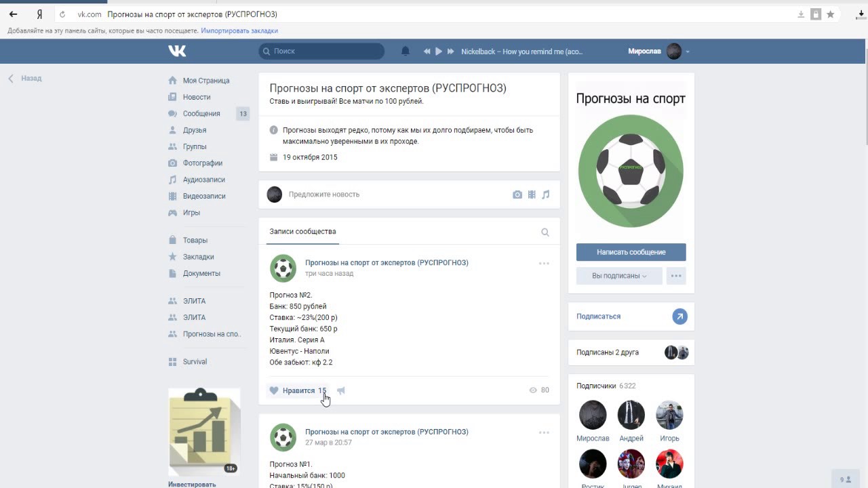Click the search field Поиск
The image size is (868, 488).
pos(321,51)
